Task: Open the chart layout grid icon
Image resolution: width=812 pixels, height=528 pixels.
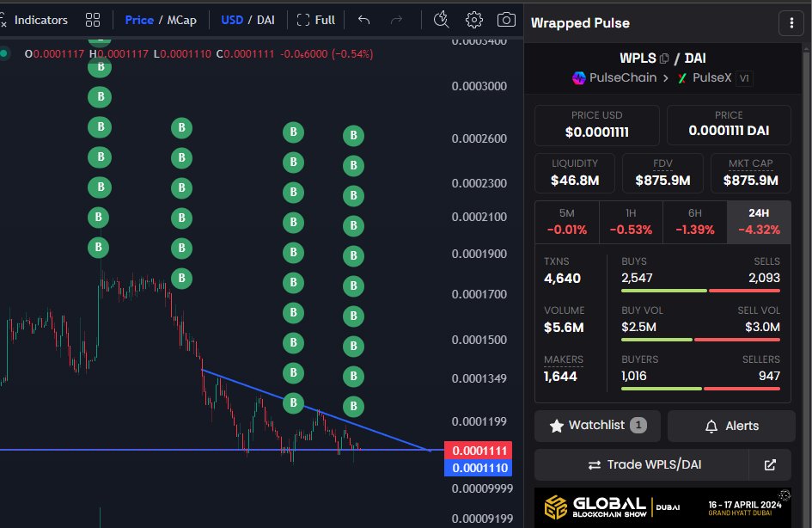Action: click(93, 20)
